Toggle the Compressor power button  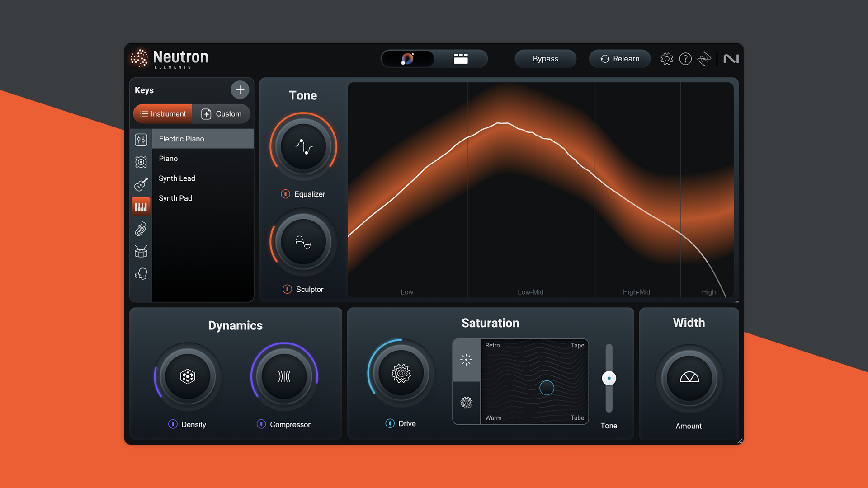261,424
